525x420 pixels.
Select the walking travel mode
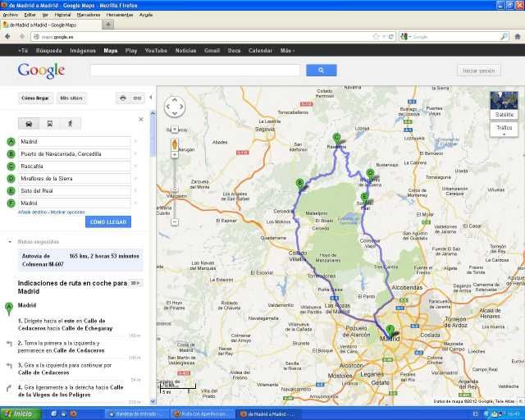pyautogui.click(x=69, y=124)
